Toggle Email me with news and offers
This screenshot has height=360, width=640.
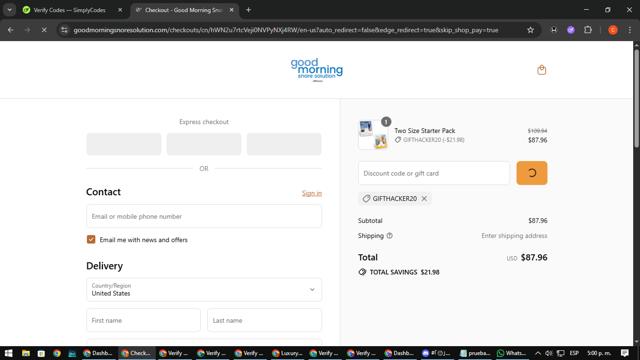tap(91, 240)
